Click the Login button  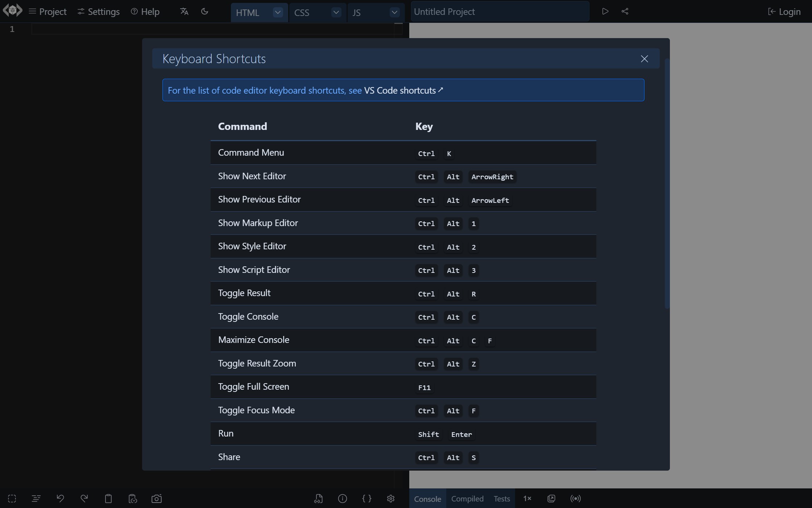coord(784,12)
